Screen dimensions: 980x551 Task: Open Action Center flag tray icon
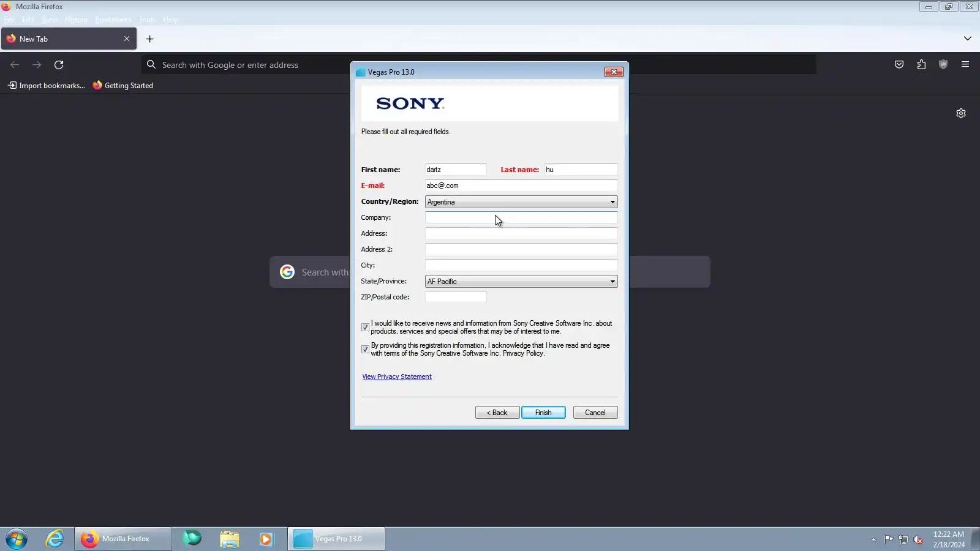pos(888,539)
